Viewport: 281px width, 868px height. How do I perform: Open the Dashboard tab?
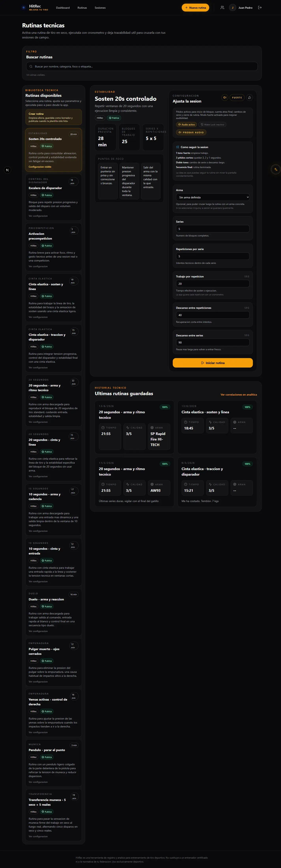(63, 7)
